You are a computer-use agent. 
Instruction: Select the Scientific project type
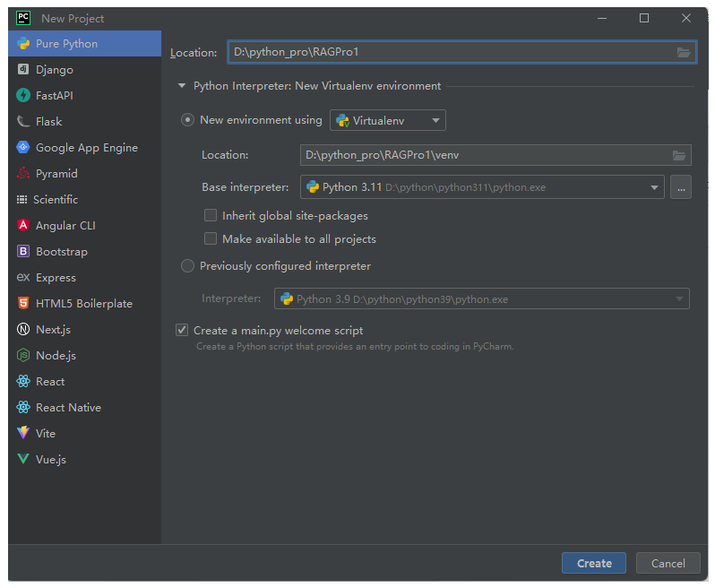pos(85,199)
